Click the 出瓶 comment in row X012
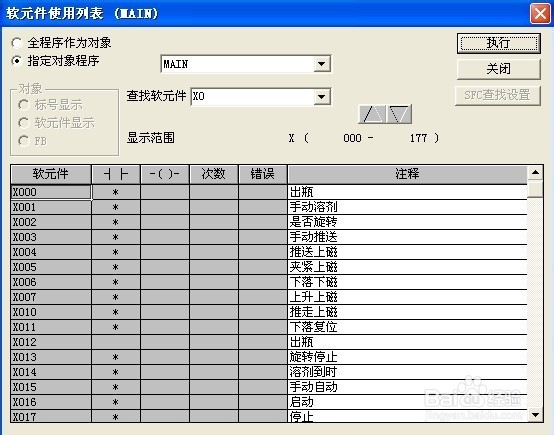This screenshot has height=435, width=554. click(407, 342)
